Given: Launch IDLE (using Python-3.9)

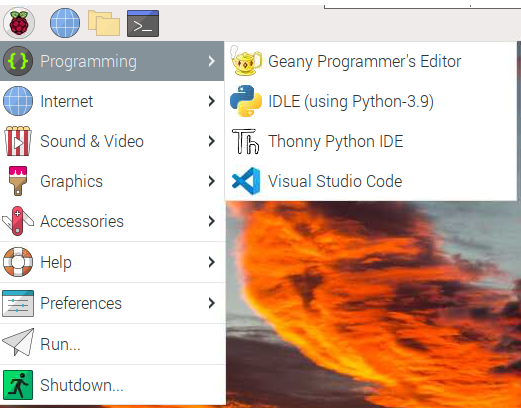Looking at the screenshot, I should pyautogui.click(x=371, y=101).
